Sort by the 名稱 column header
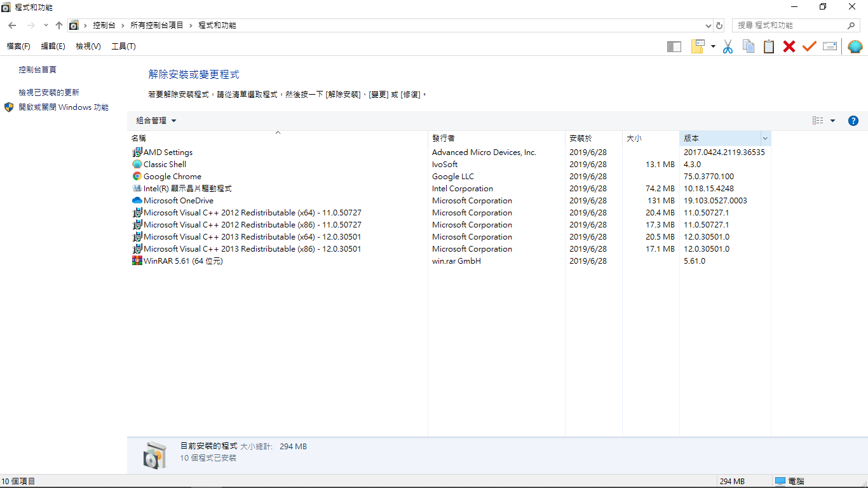 point(278,138)
